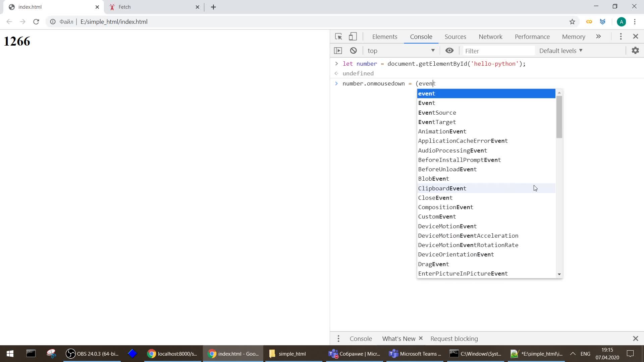Switch to the Memory tab

coord(574,37)
